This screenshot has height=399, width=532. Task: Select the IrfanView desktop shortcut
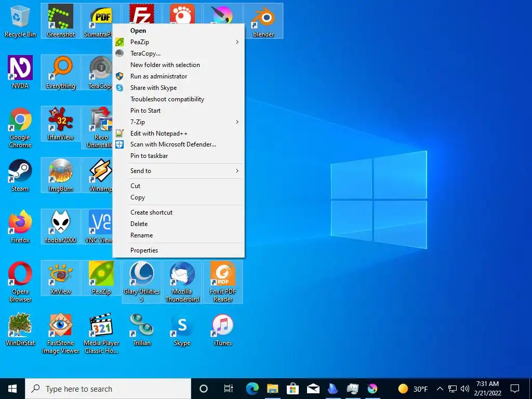click(61, 124)
